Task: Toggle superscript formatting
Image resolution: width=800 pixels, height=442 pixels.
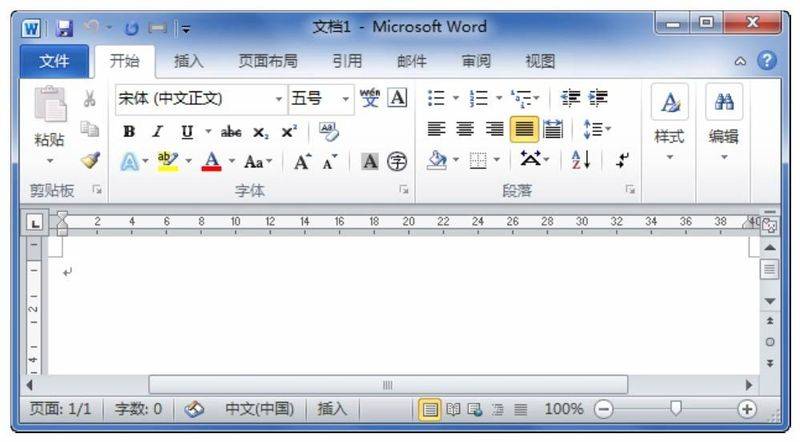Action: (289, 132)
